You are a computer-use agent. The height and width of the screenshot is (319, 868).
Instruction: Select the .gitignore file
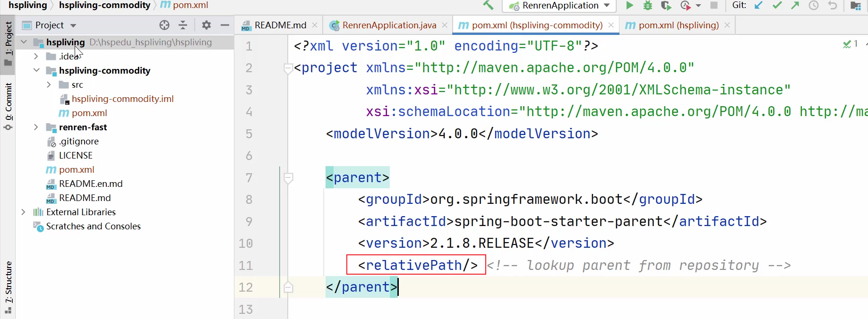(x=79, y=141)
